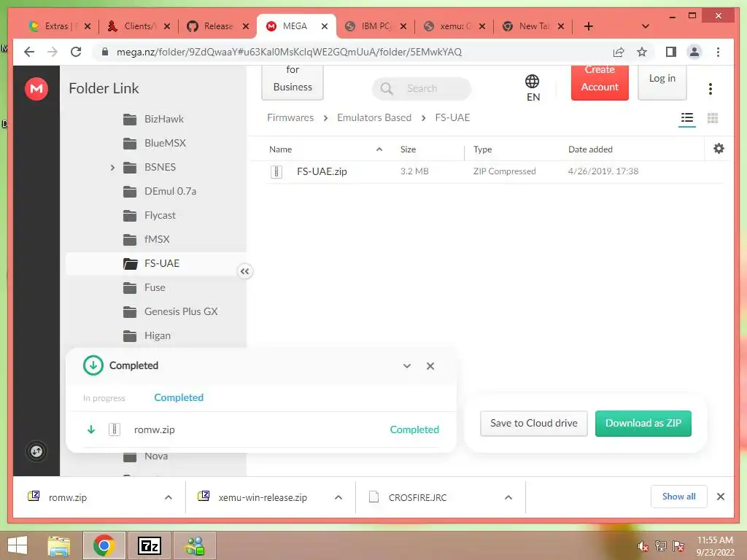Image resolution: width=747 pixels, height=560 pixels.
Task: Select the FS-UAE.zip file row
Action: coord(495,171)
